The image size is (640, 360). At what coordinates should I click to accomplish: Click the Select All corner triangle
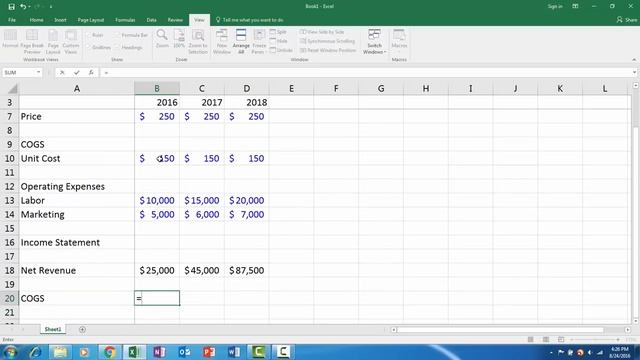click(13, 89)
